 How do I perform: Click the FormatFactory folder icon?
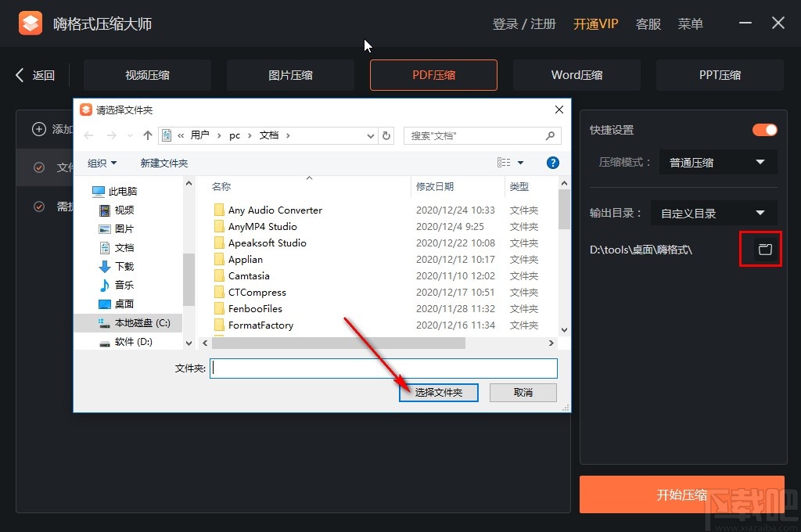[x=219, y=325]
